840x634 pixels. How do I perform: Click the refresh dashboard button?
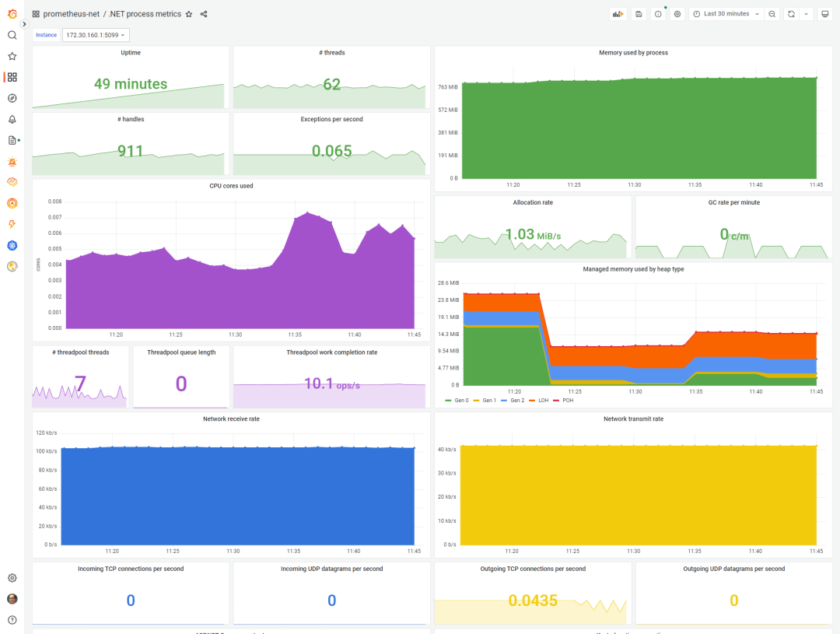pos(791,14)
